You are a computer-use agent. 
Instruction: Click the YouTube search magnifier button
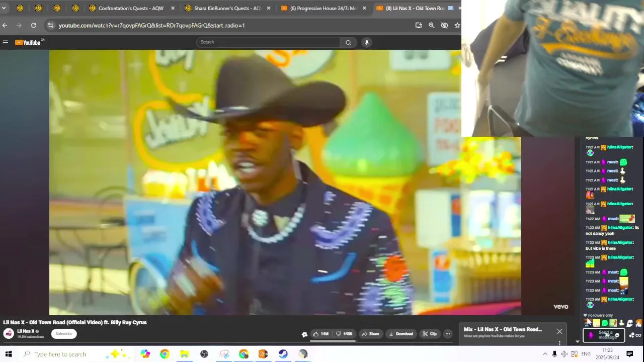pyautogui.click(x=348, y=43)
